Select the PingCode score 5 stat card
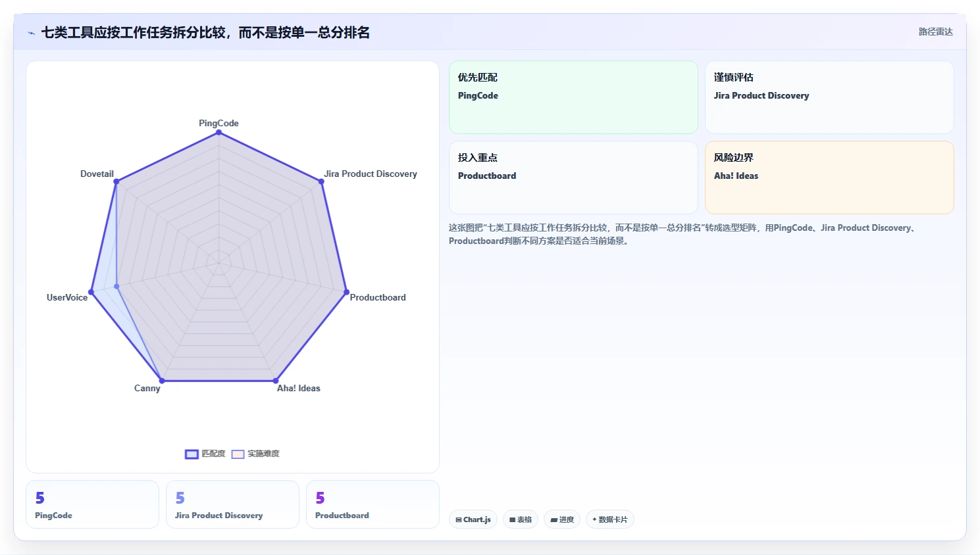Screen dimensions: 980x555 click(x=92, y=504)
